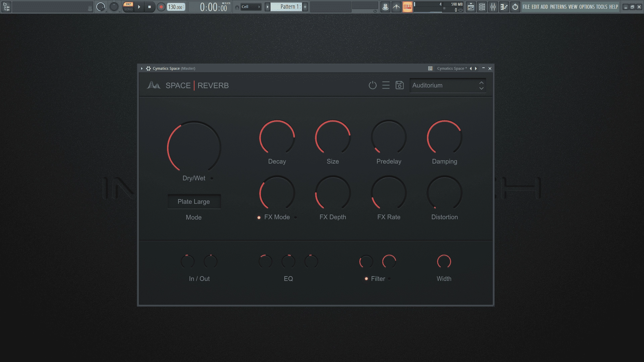Viewport: 644px width, 362px height.
Task: Open the OPTIONS menu
Action: tap(587, 7)
